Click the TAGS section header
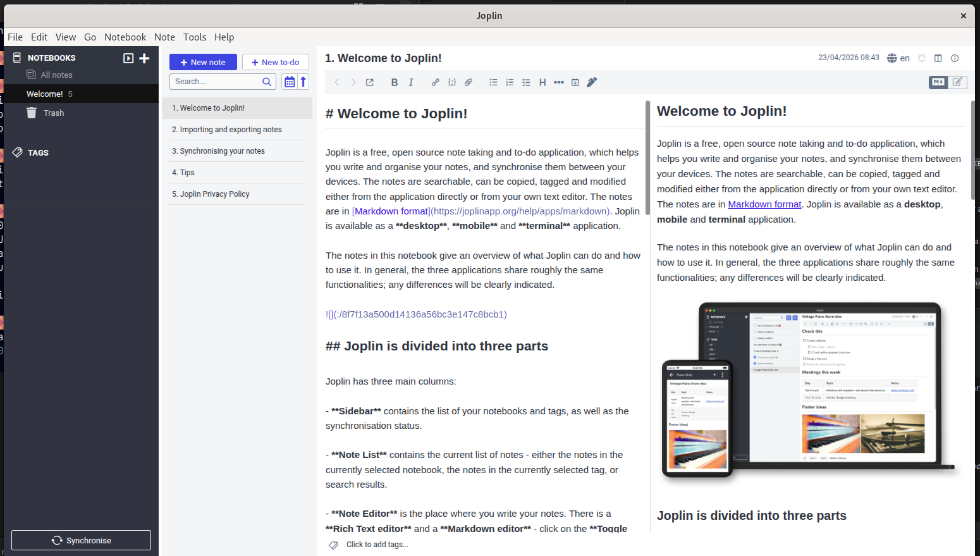 point(38,152)
